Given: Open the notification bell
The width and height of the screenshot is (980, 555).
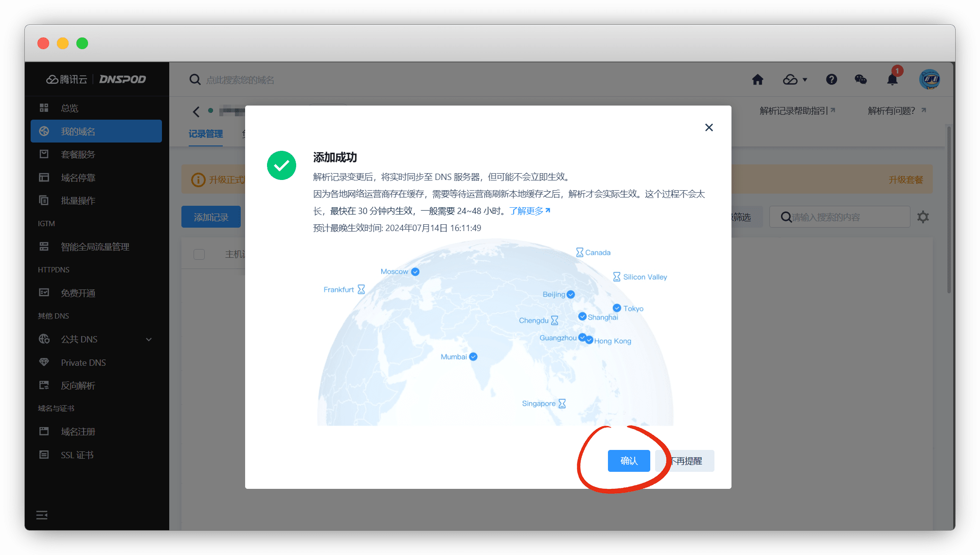Looking at the screenshot, I should 892,80.
